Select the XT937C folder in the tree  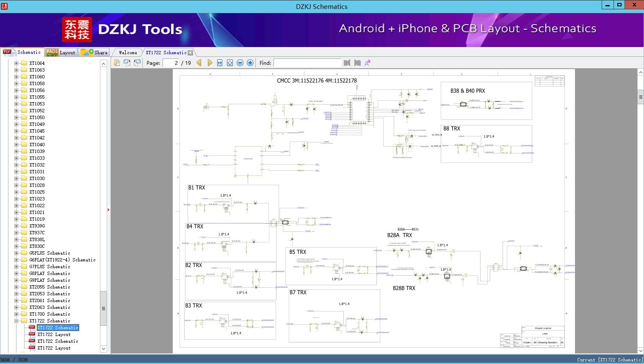point(37,233)
